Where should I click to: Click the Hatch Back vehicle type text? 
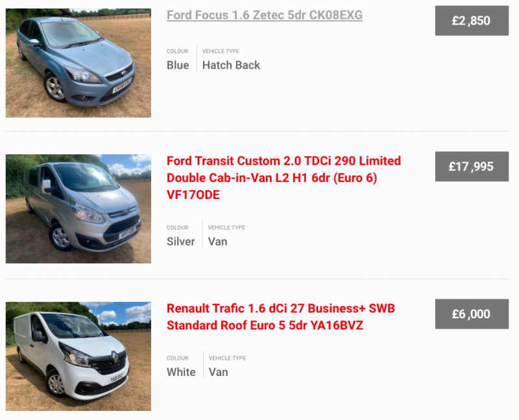(231, 65)
